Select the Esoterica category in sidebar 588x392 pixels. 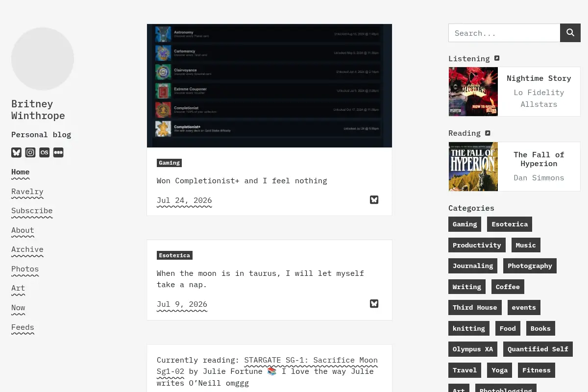point(510,224)
